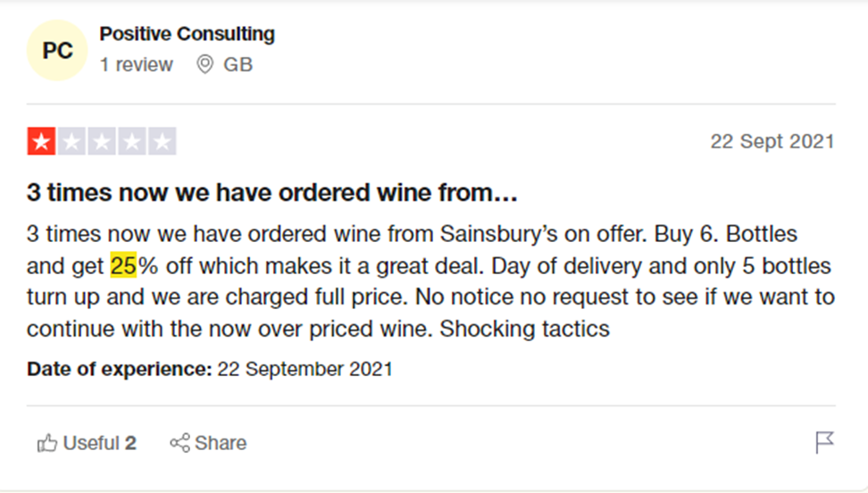Click the fifth grey rating star
Viewport: 868px width, 493px height.
(x=163, y=141)
